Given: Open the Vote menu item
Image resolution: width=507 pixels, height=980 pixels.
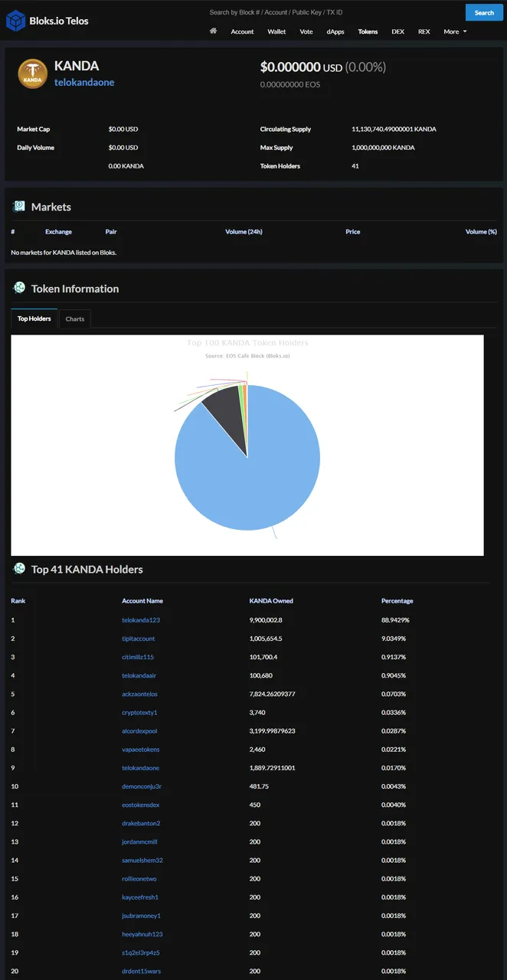Looking at the screenshot, I should click(x=306, y=31).
